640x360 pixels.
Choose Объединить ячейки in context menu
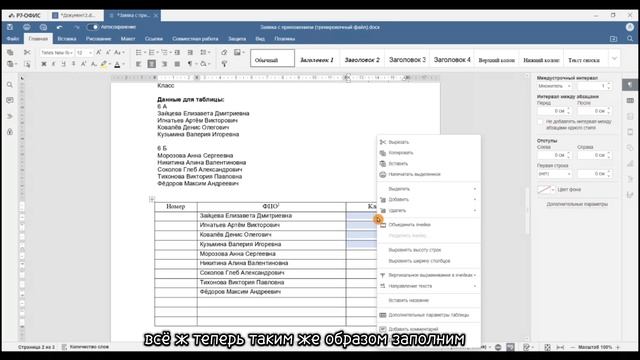428,225
